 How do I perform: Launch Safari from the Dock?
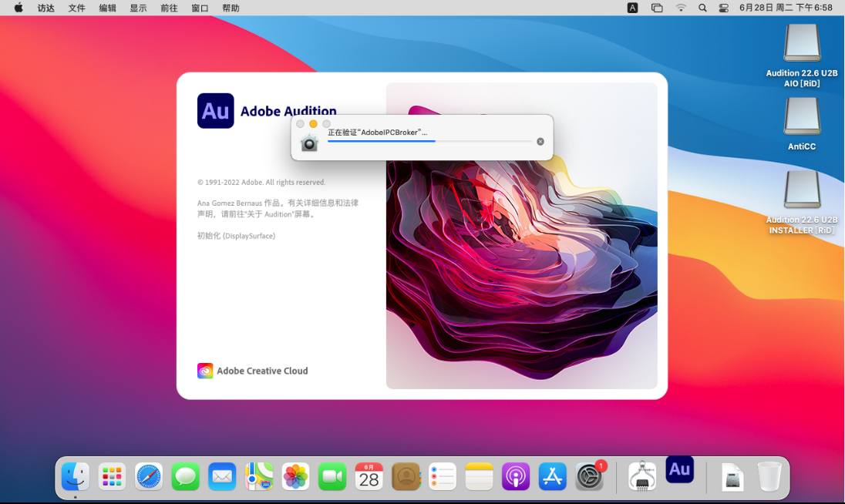tap(149, 476)
